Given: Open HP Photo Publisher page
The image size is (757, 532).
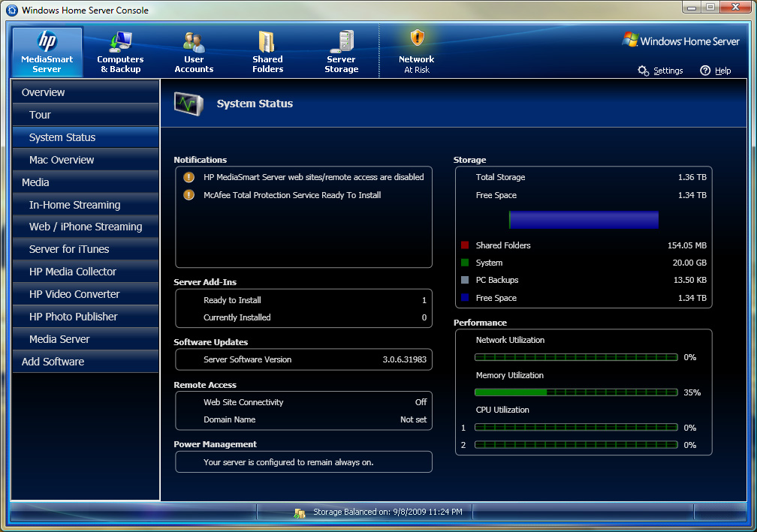Looking at the screenshot, I should click(x=86, y=317).
